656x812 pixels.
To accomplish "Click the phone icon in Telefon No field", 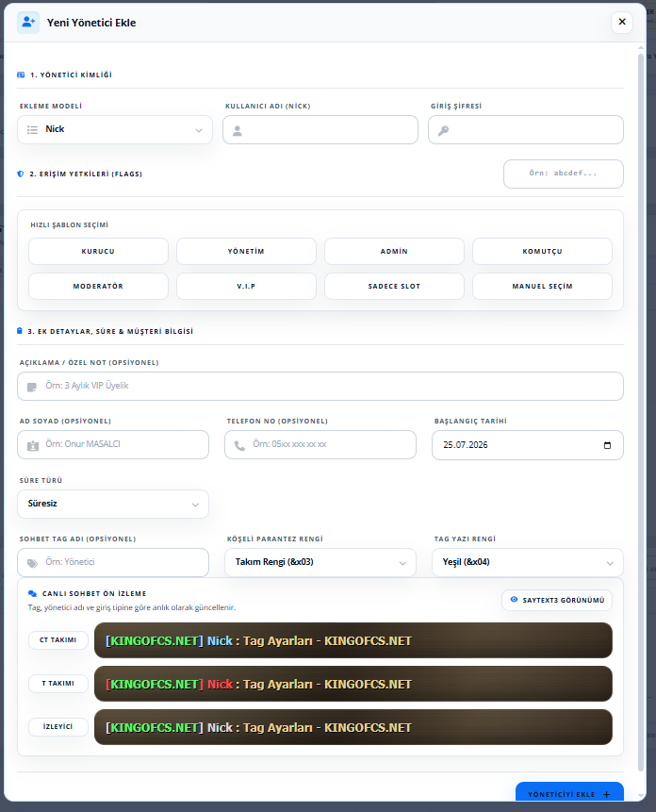I will [x=239, y=445].
